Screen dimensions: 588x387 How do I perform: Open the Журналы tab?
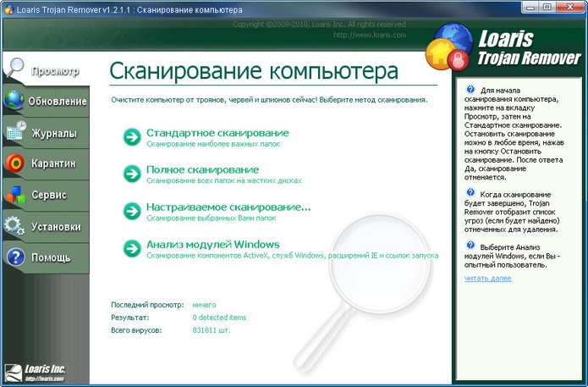47,133
